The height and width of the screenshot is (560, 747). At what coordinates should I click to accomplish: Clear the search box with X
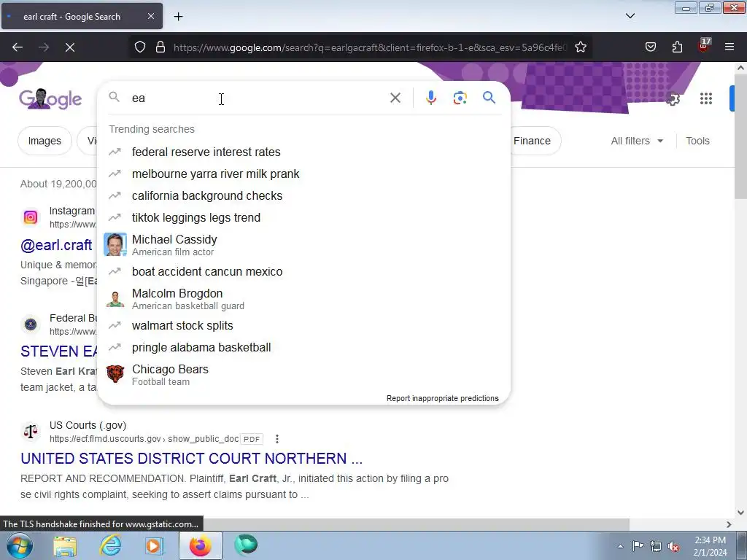(395, 98)
